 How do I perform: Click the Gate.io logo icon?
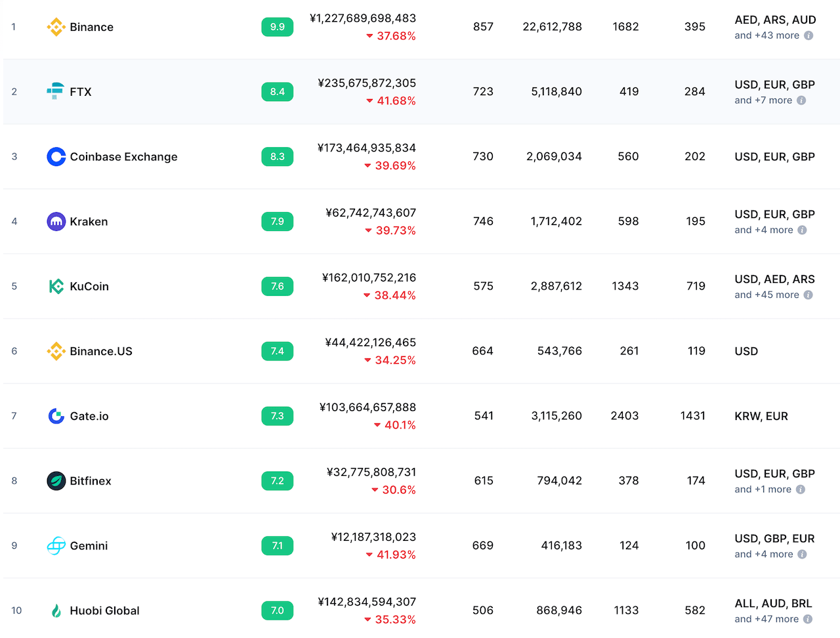point(56,416)
